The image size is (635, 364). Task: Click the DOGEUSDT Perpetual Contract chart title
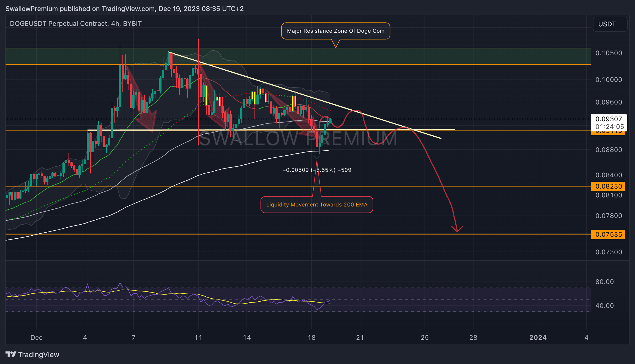coord(76,24)
